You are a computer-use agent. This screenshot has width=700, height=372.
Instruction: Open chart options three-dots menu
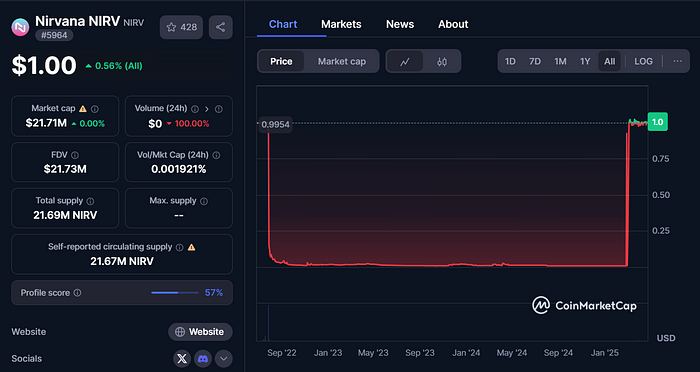click(x=678, y=62)
